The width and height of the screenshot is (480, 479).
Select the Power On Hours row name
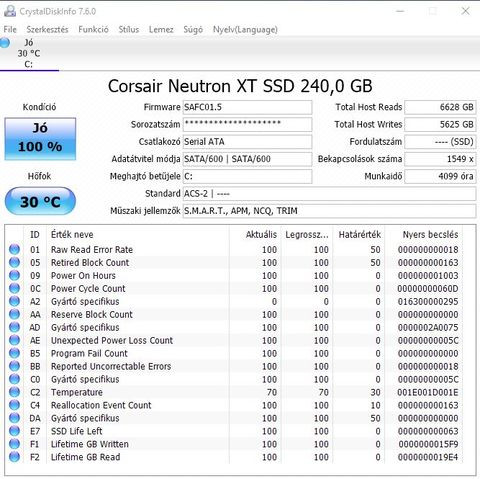coord(83,276)
